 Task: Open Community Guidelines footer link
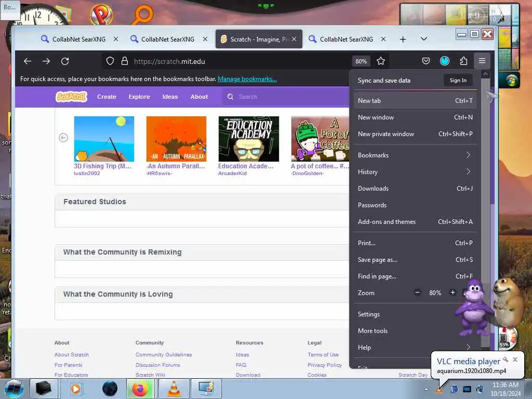click(x=164, y=354)
